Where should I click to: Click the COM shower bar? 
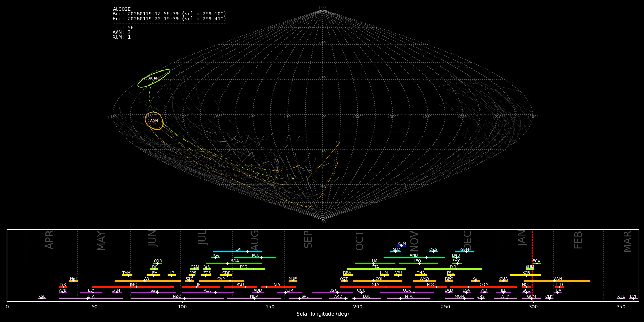pyautogui.click(x=483, y=287)
